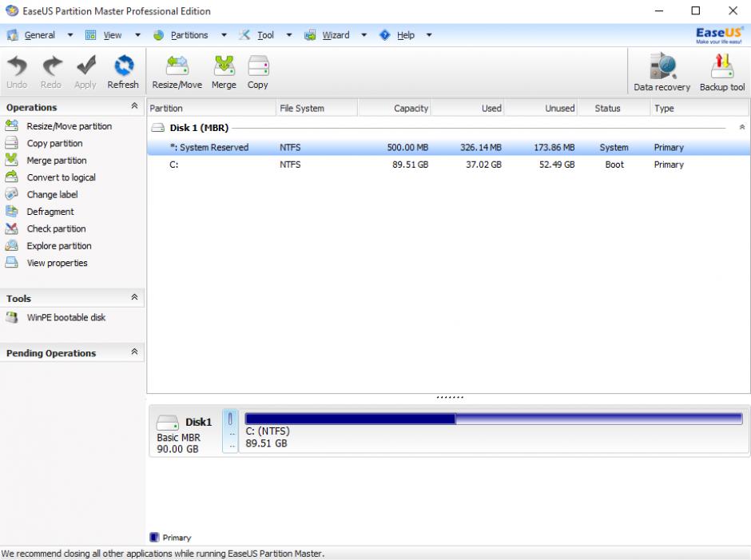Viewport: 751px width, 560px height.
Task: Click the pane splitter dots handle
Action: (450, 397)
